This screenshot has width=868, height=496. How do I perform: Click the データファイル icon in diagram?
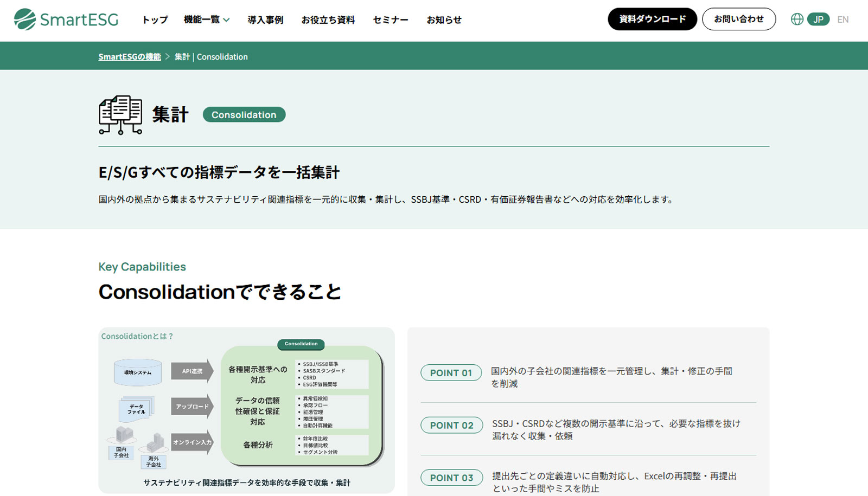point(136,409)
